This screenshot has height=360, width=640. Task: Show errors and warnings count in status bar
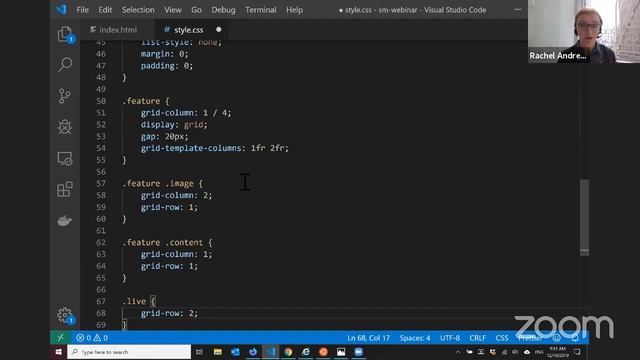click(x=92, y=338)
